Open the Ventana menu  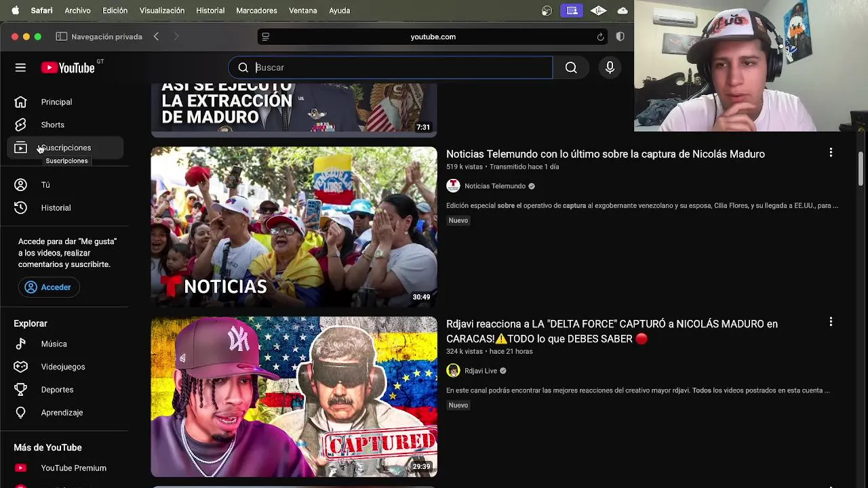[302, 10]
